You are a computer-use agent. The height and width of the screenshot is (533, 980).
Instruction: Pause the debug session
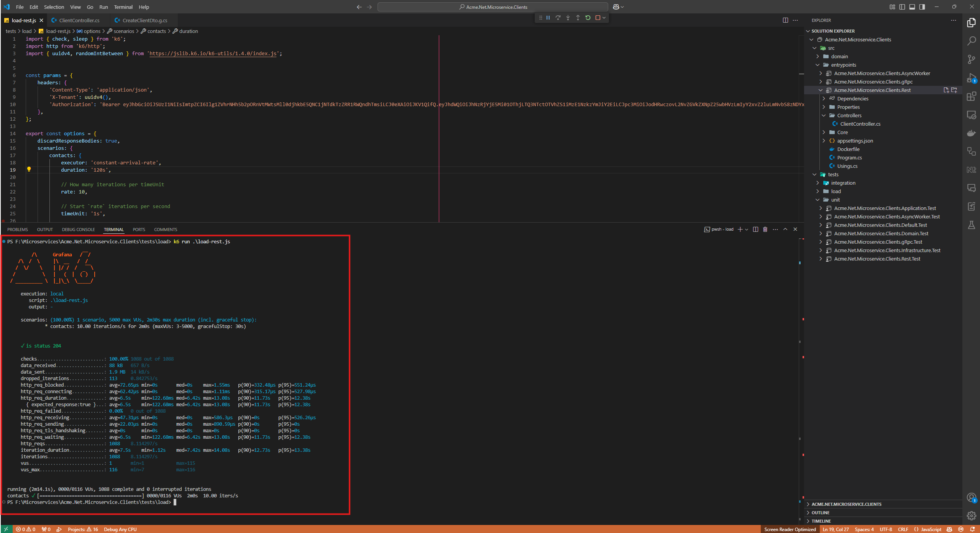548,18
